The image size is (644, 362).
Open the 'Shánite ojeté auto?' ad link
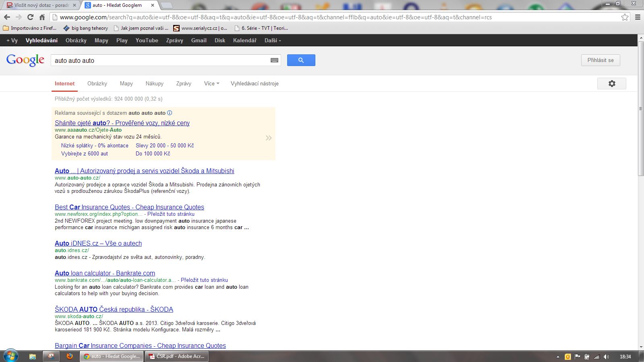[122, 123]
